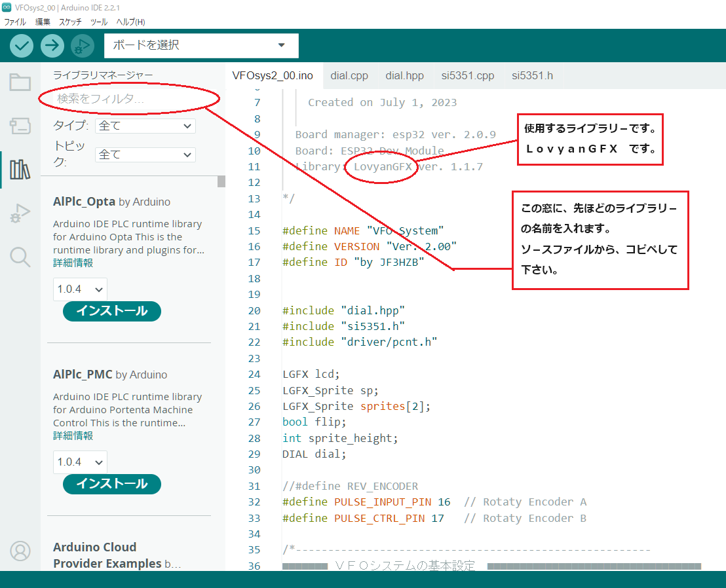726x588 pixels.
Task: Click the //#define REV_ENCODER comment line
Action: tap(351, 487)
